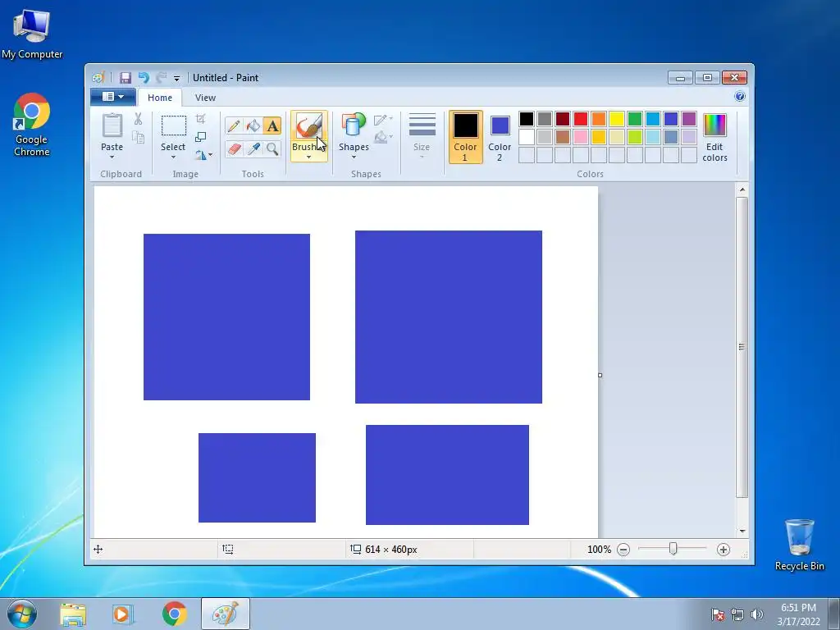This screenshot has width=840, height=630.
Task: Select the Fill with color bucket tool
Action: click(253, 126)
